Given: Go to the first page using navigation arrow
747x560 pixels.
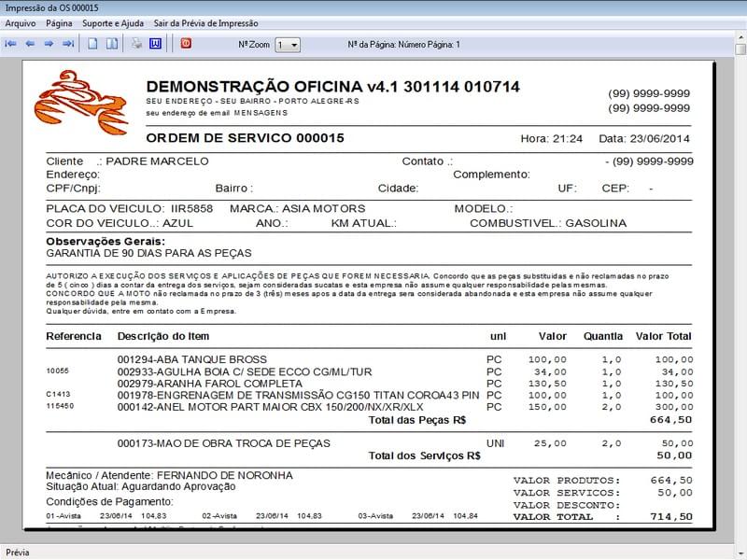Looking at the screenshot, I should click(11, 42).
